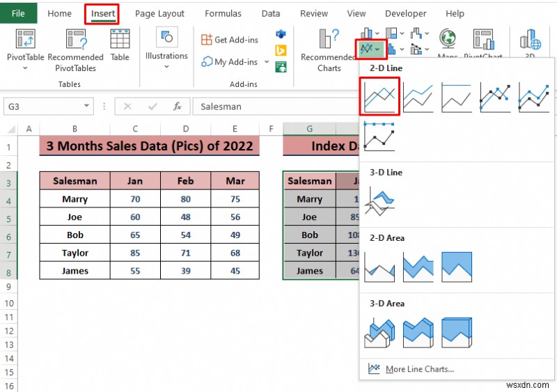
Task: Open the Bing Maps add-in icon
Action: tap(281, 50)
